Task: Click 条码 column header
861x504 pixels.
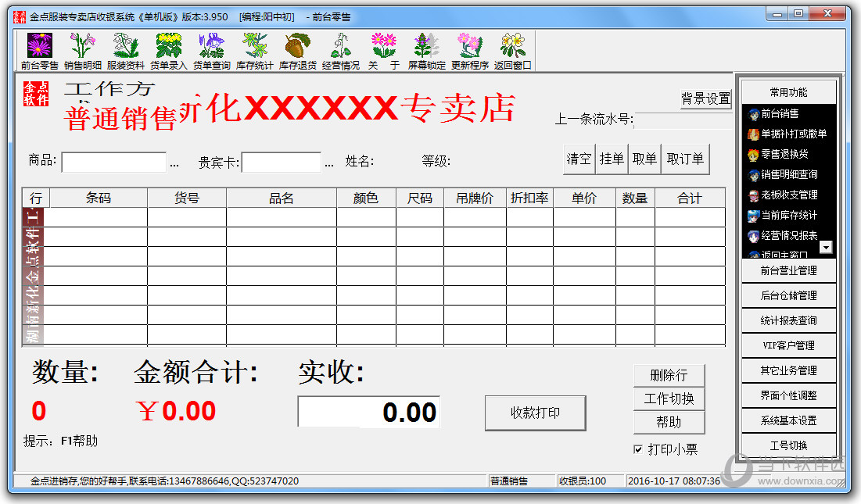Action: point(99,198)
